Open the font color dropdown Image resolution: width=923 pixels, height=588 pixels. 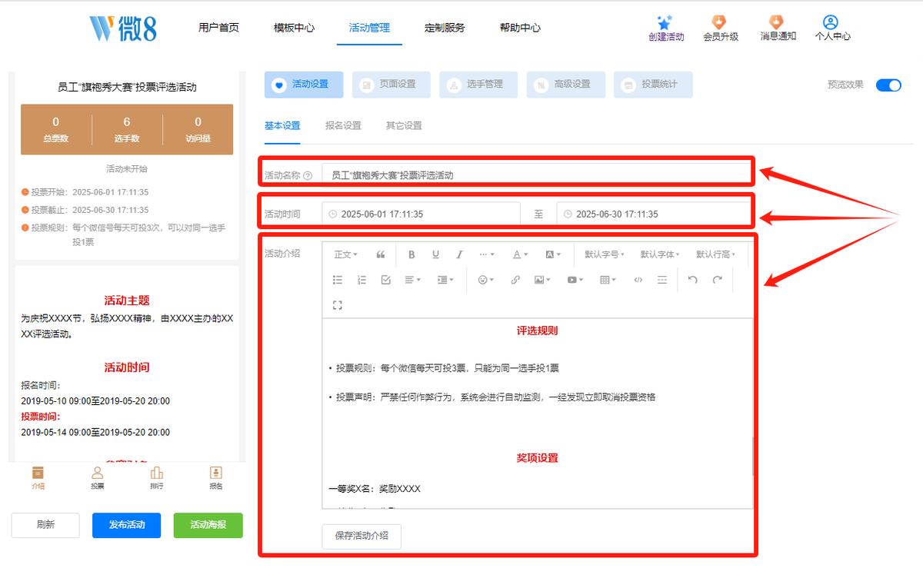[521, 254]
